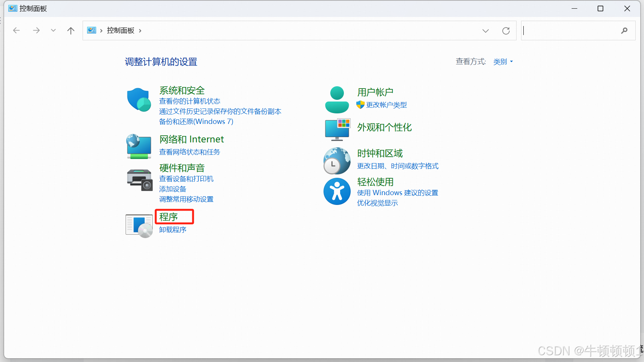The width and height of the screenshot is (644, 362).
Task: Click the 优化视觉显示 link
Action: pos(377,203)
